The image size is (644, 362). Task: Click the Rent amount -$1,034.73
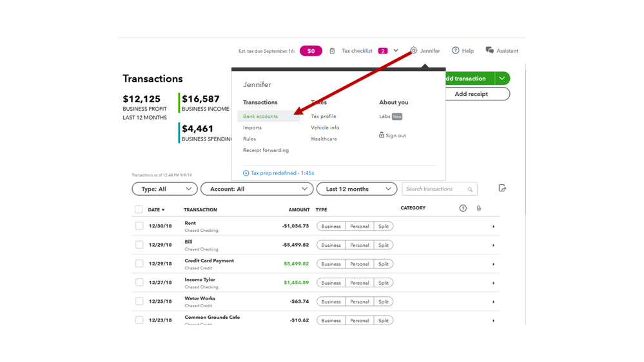295,226
